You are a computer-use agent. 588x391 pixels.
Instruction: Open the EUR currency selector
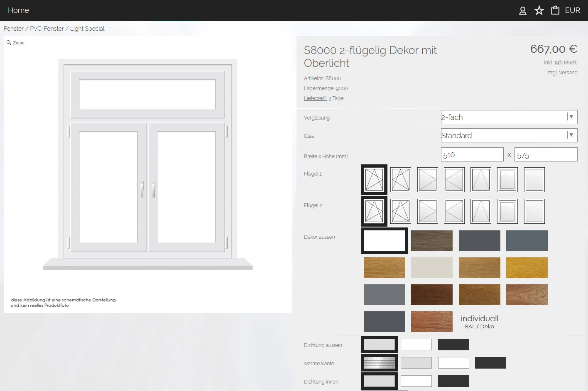point(572,10)
